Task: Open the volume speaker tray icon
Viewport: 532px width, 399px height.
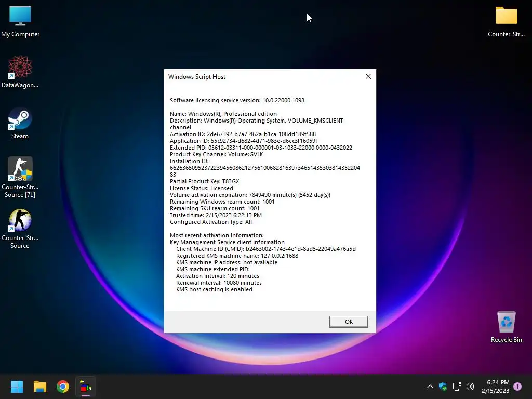Action: 470,387
